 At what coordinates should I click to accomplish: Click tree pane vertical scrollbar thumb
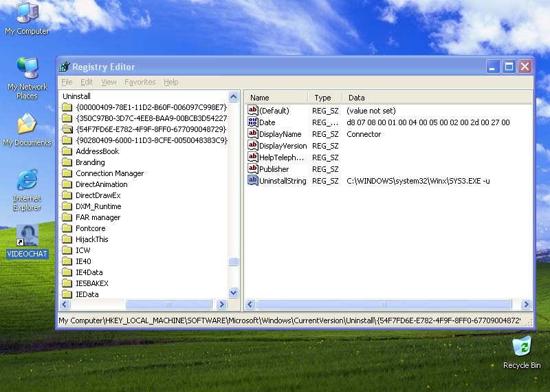click(x=233, y=261)
